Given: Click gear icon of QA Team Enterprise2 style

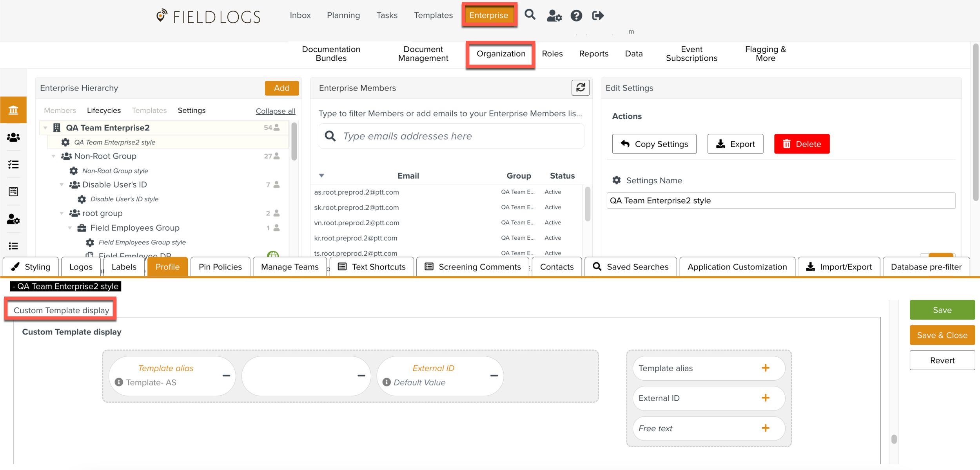Looking at the screenshot, I should [x=65, y=142].
